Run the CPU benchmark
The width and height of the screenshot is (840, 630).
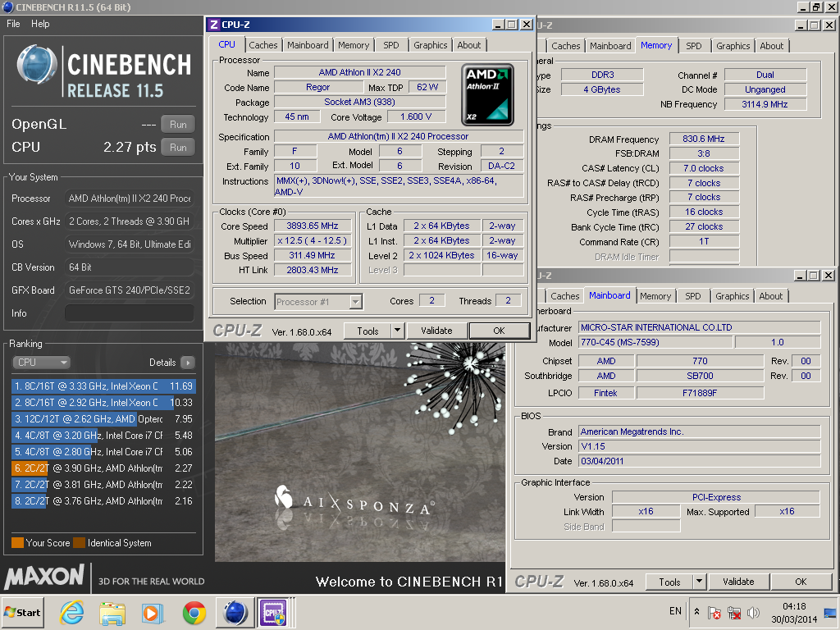tap(178, 148)
